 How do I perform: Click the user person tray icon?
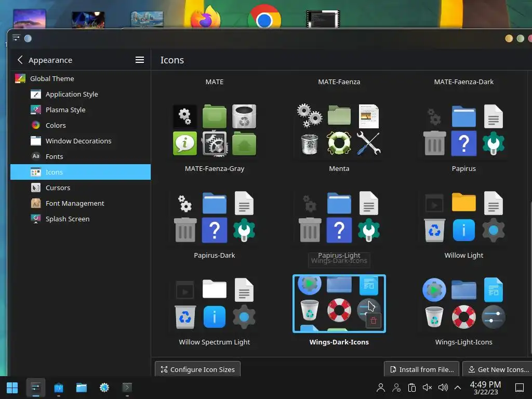coord(381,388)
